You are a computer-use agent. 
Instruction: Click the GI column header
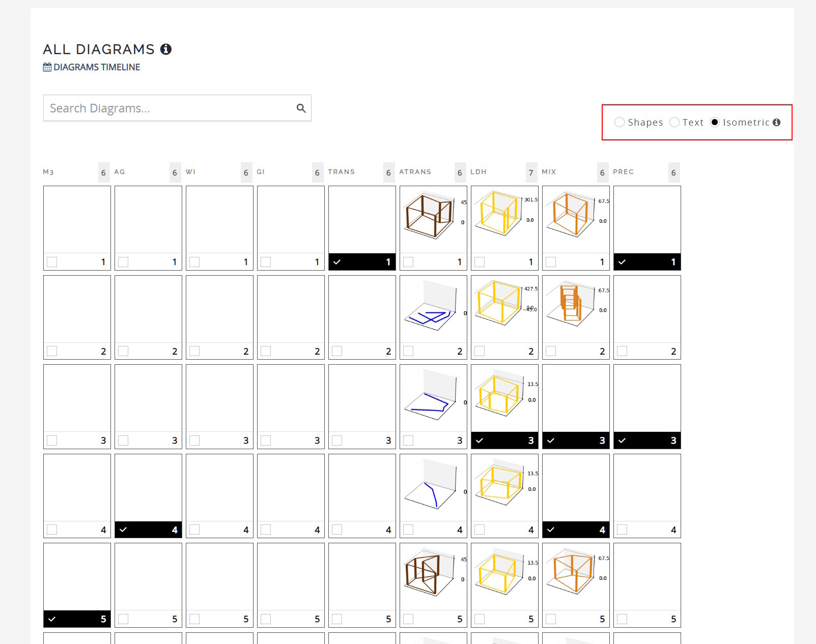261,172
